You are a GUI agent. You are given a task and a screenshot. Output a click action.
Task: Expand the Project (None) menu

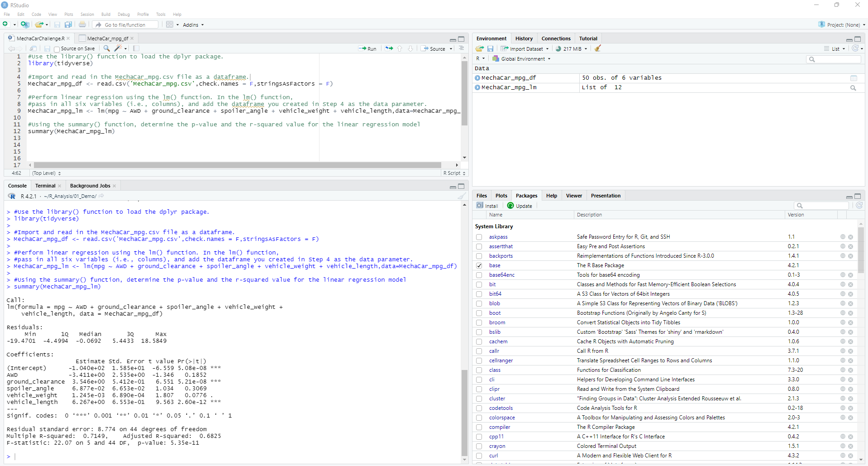(x=842, y=25)
